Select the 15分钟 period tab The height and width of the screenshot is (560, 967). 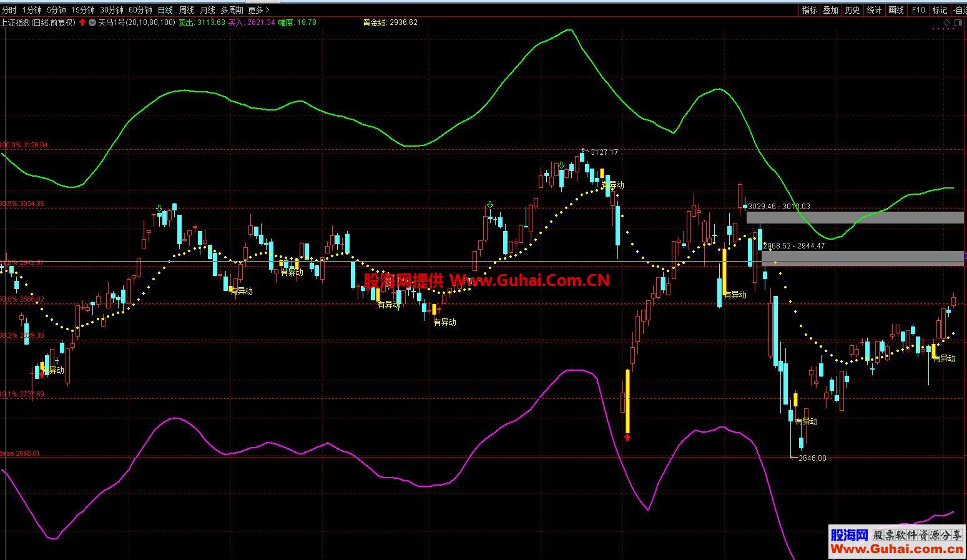(83, 10)
